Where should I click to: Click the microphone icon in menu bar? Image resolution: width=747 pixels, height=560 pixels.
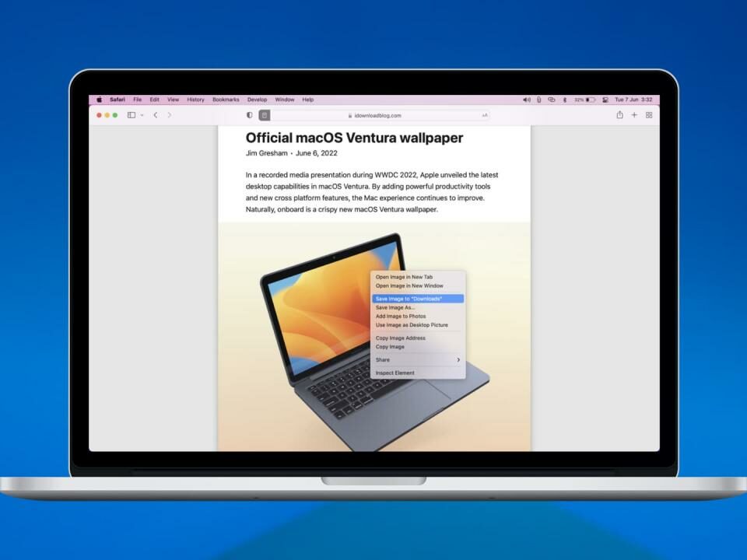click(538, 100)
